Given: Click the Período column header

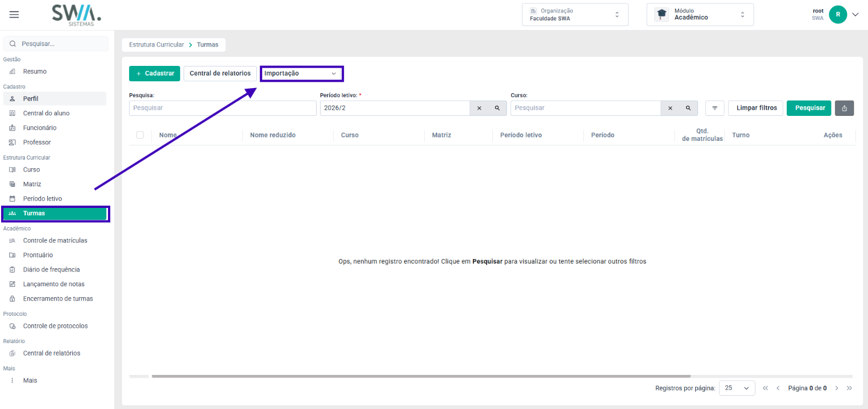Looking at the screenshot, I should point(603,135).
